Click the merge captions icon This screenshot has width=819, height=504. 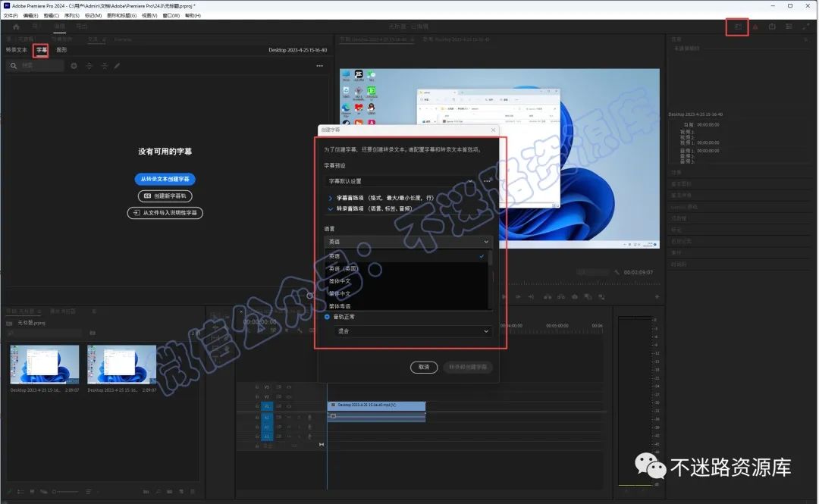(105, 66)
